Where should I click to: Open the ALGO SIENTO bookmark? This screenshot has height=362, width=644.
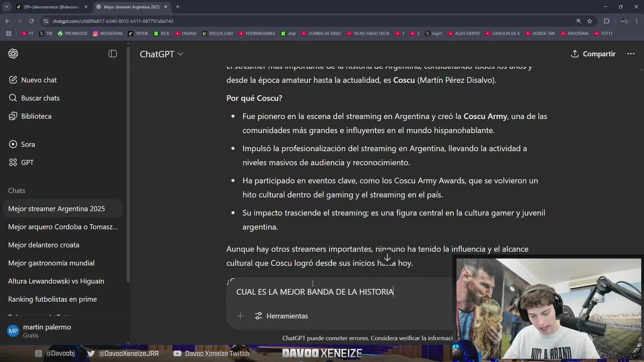pyautogui.click(x=464, y=34)
